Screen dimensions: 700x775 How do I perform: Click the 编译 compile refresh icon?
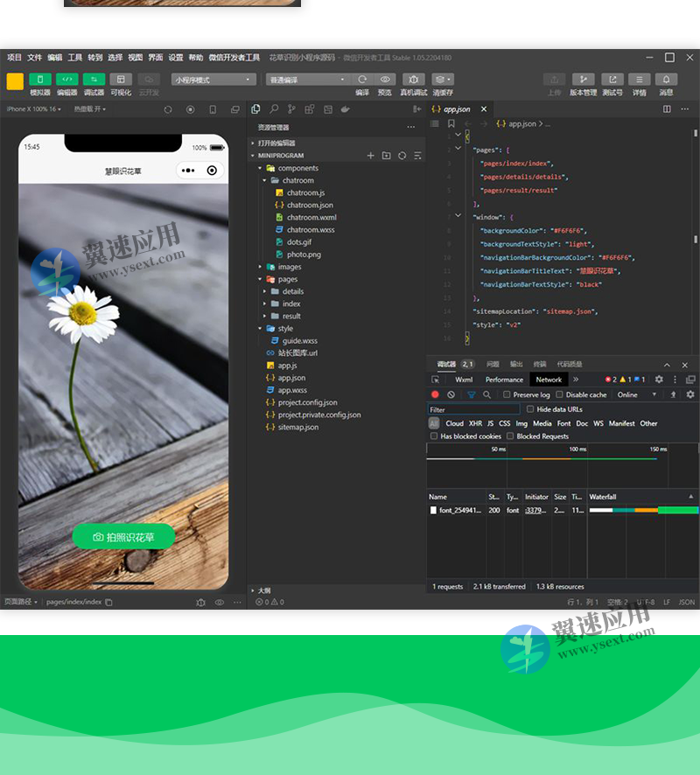[362, 80]
